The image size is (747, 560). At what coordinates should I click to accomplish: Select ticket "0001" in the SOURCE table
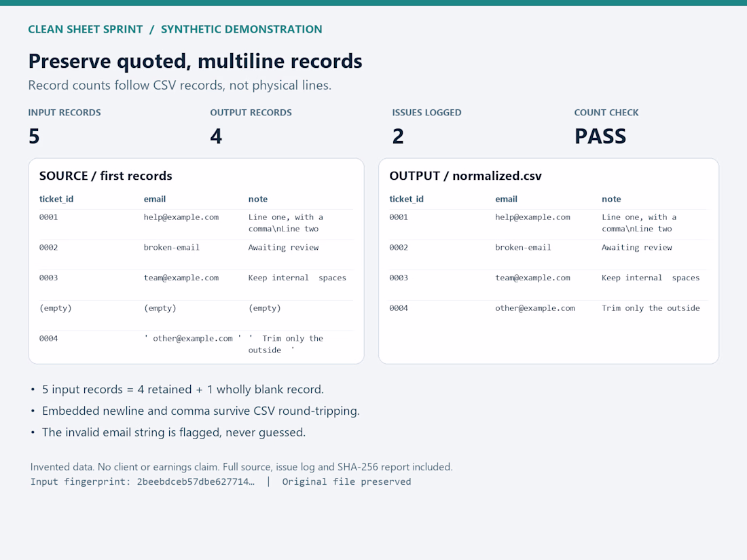coord(49,217)
